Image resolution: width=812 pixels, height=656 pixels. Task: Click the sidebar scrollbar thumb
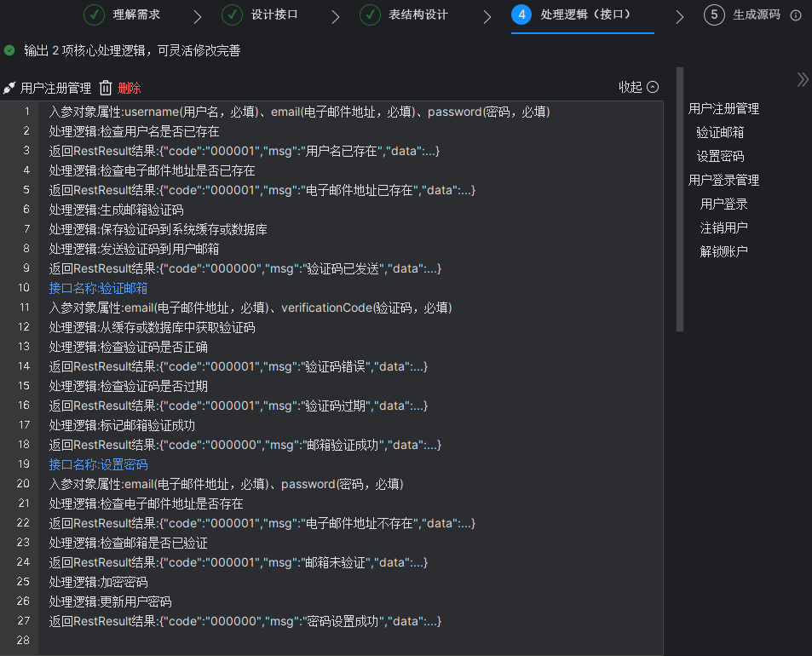coord(679,204)
